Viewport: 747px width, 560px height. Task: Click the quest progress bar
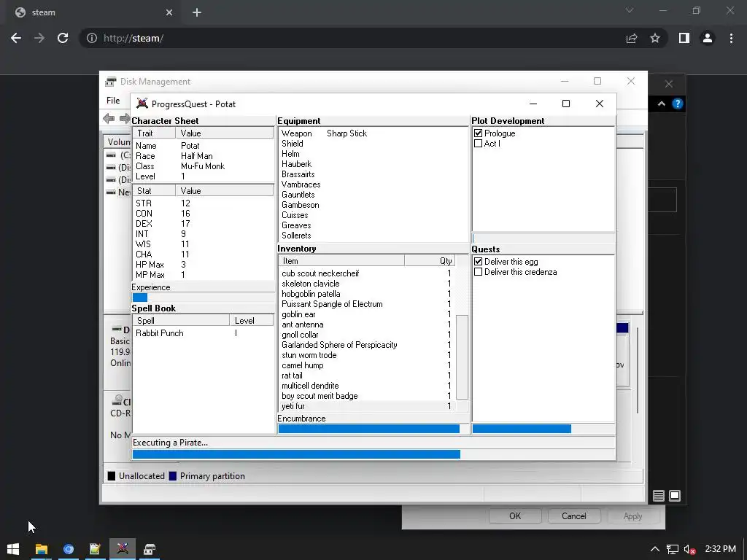(x=543, y=429)
